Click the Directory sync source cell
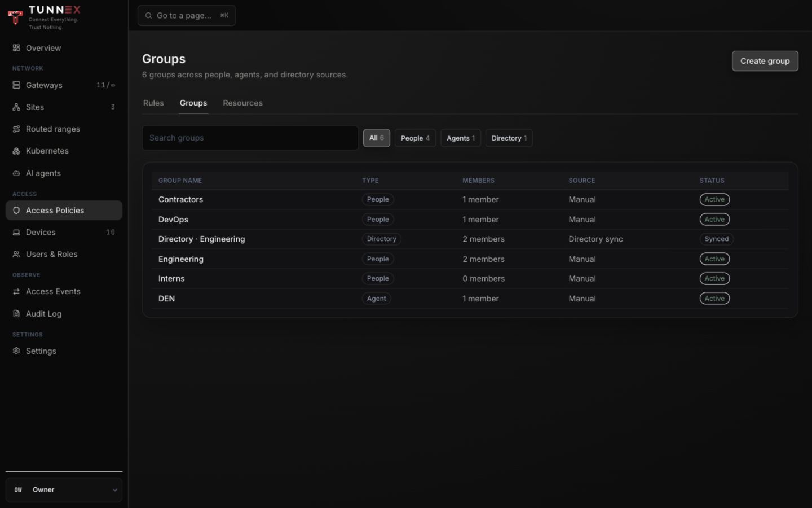This screenshot has height=508, width=812. click(x=595, y=239)
